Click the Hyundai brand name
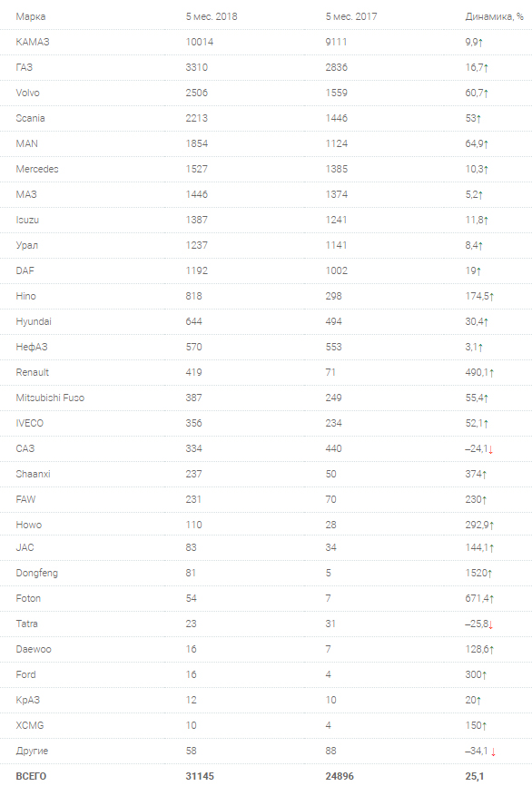Screen dimensions: 532x796 coord(34,322)
